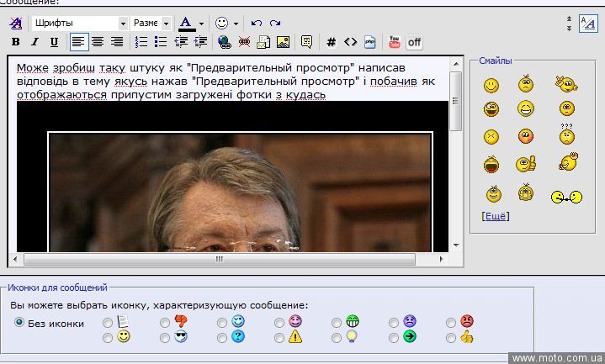
Task: Align text right
Action: coord(117,42)
